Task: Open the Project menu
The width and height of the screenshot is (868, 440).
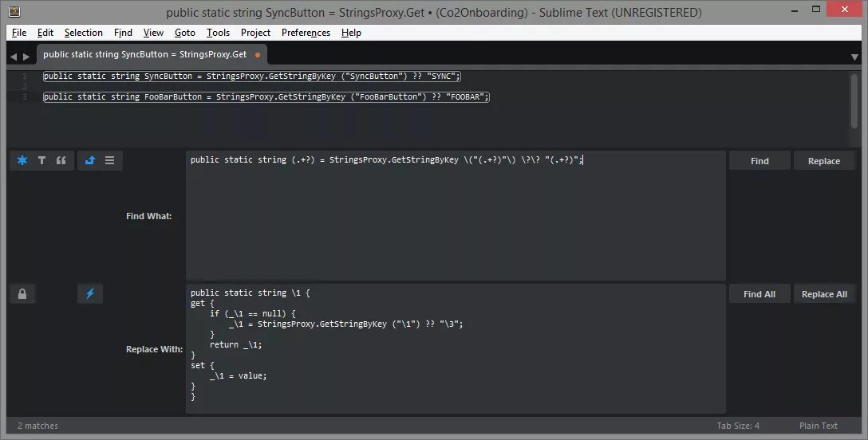Action: (256, 33)
